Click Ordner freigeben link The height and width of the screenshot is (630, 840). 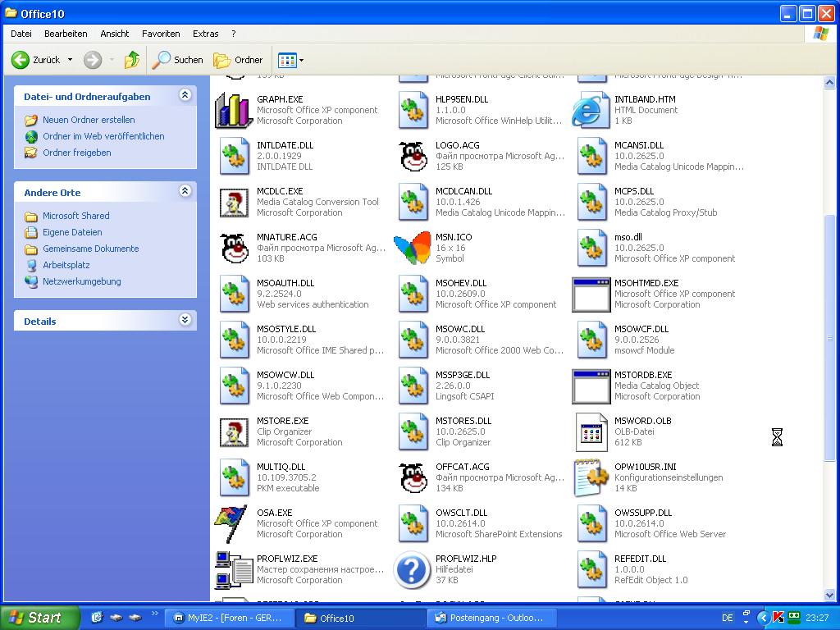pyautogui.click(x=77, y=153)
